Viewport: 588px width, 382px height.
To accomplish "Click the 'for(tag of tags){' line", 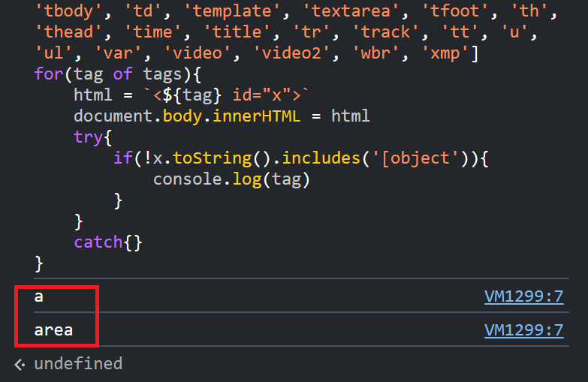I will pyautogui.click(x=118, y=74).
